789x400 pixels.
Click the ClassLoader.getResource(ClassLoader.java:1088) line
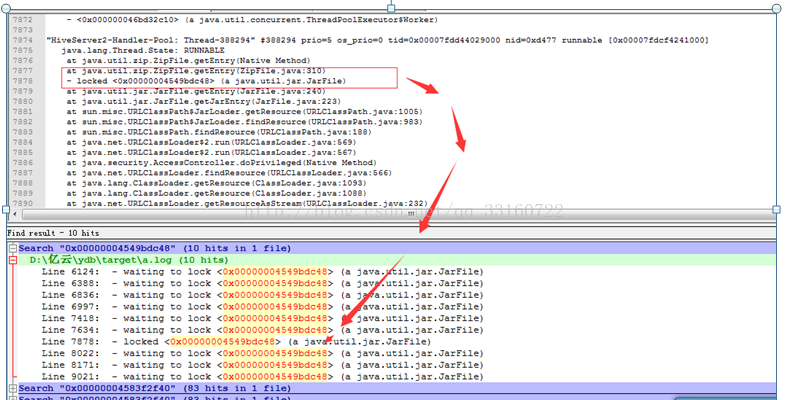[216, 193]
